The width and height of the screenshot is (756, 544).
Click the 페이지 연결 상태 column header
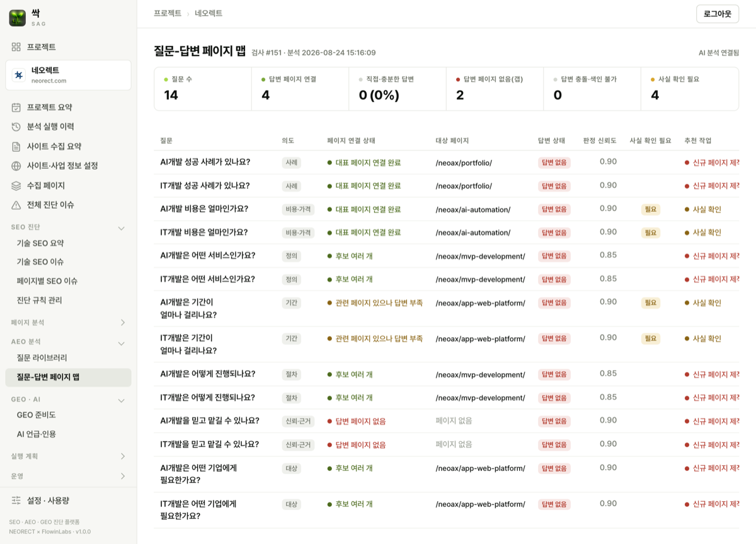click(x=351, y=141)
